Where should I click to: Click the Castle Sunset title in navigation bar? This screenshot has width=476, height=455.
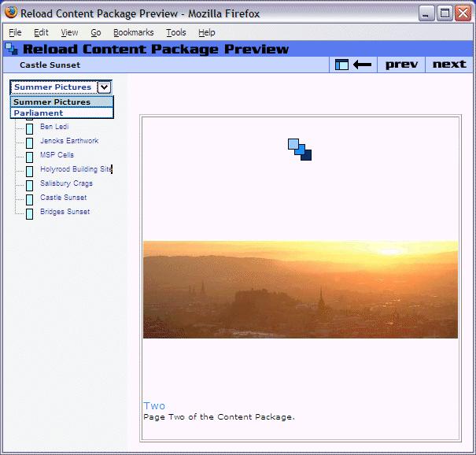[x=50, y=65]
